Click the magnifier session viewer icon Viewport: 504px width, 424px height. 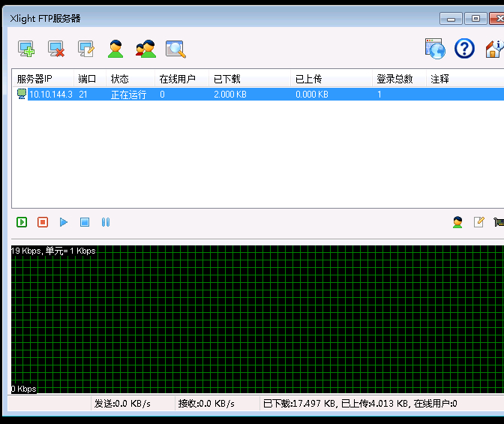click(175, 50)
